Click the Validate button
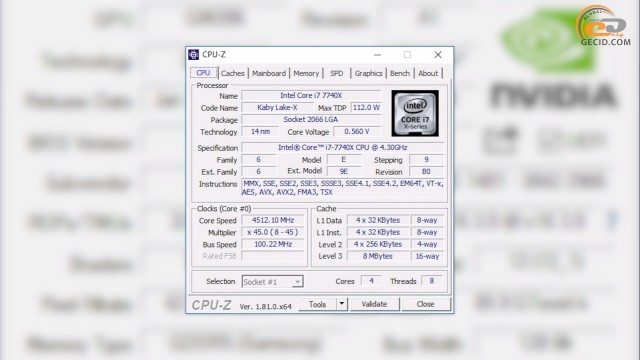Image resolution: width=640 pixels, height=360 pixels. click(374, 304)
